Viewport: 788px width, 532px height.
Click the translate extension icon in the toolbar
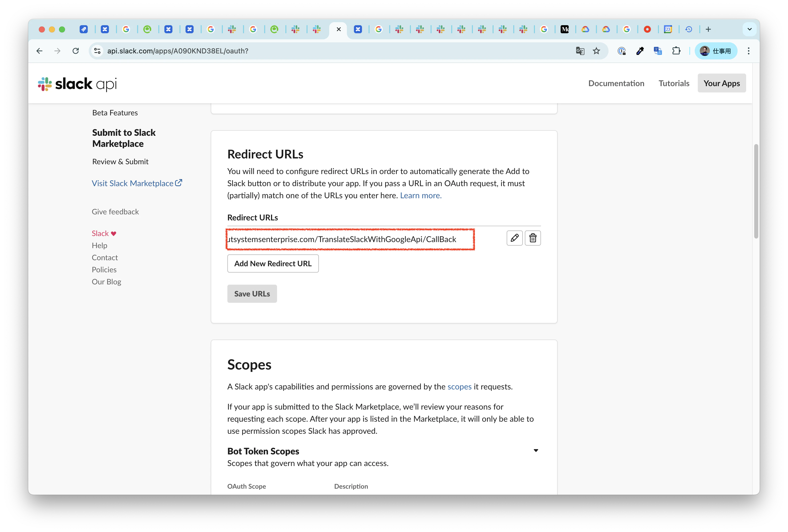(x=657, y=51)
